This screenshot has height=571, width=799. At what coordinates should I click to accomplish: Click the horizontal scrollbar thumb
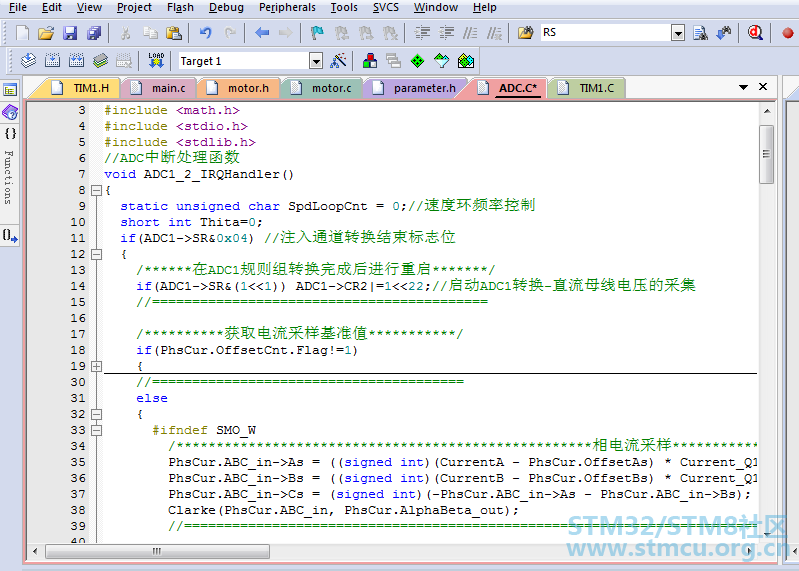click(157, 551)
